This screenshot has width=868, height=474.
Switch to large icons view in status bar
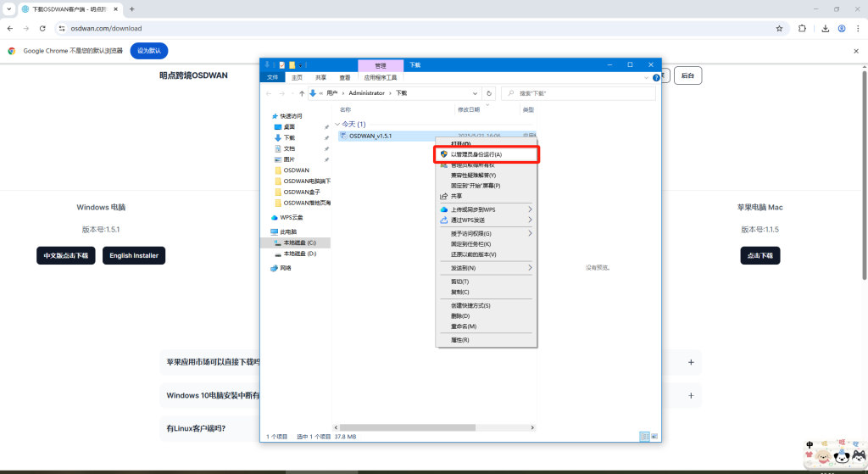654,437
